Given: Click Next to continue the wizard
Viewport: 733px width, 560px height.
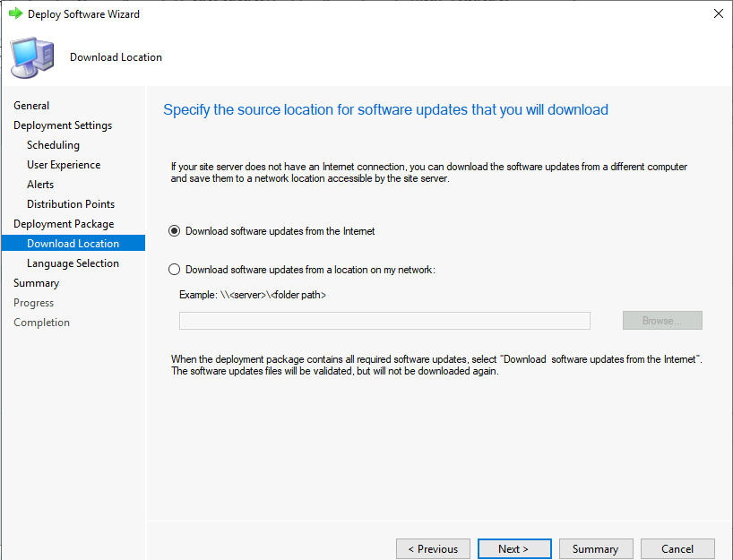Looking at the screenshot, I should point(513,549).
